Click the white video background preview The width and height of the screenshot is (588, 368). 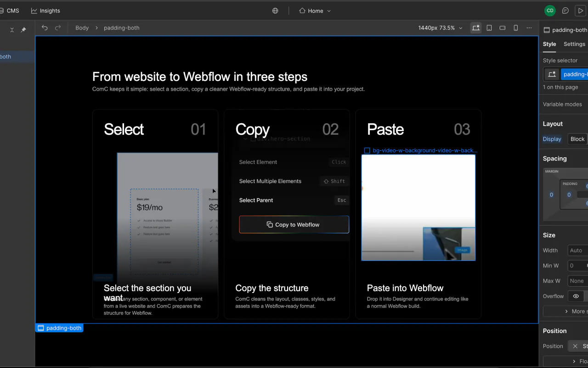tap(418, 207)
